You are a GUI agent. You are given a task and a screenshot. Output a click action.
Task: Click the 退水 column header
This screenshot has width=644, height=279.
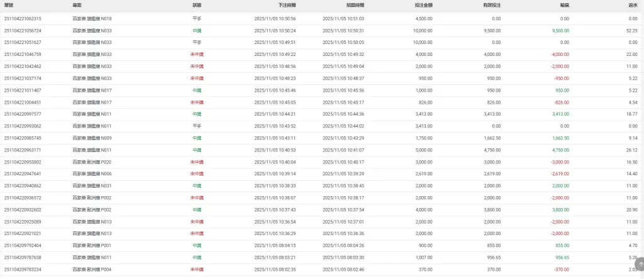[x=630, y=4]
